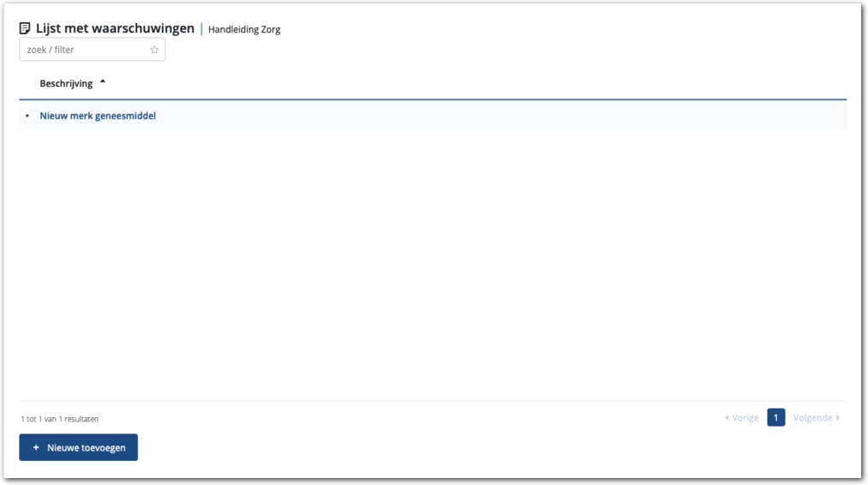The height and width of the screenshot is (485, 868).
Task: Select the highlighted row's empty right area
Action: 515,116
